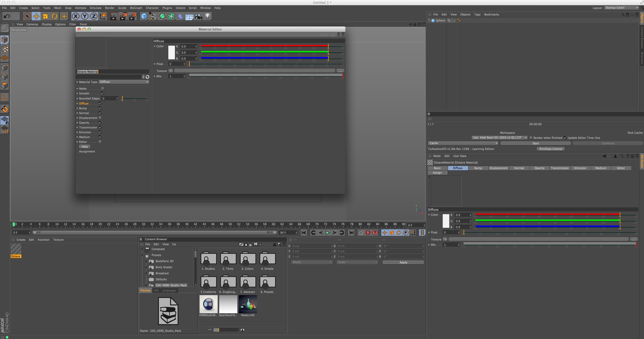The width and height of the screenshot is (644, 339).
Task: Enable the Matte checkbox
Action: (x=103, y=89)
